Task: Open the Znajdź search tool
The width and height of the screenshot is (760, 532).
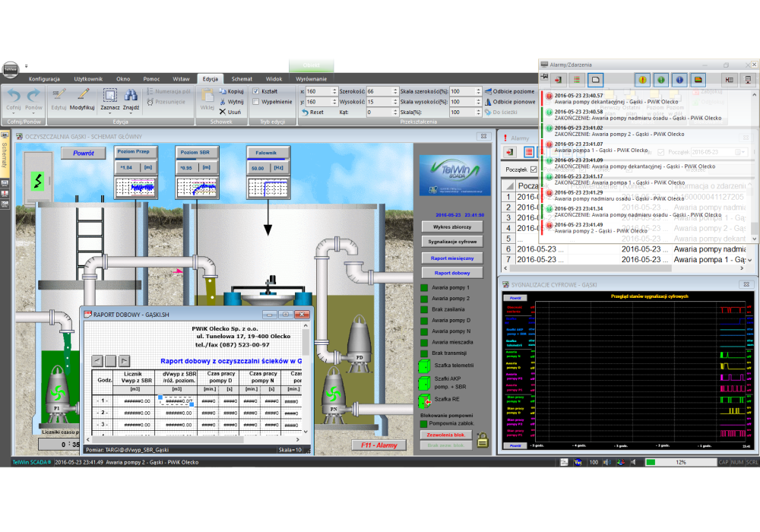Action: [x=130, y=96]
